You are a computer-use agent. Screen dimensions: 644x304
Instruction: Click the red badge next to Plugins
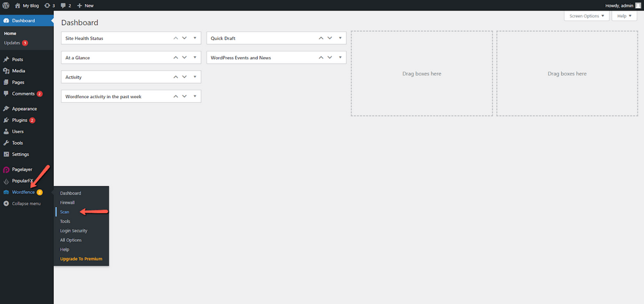(x=32, y=120)
